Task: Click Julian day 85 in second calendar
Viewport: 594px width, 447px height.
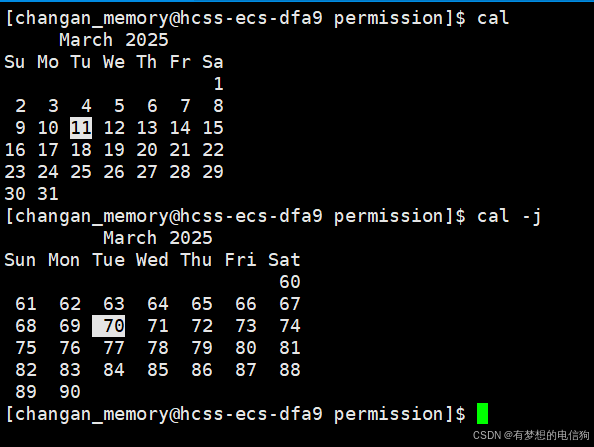Action: (x=158, y=370)
